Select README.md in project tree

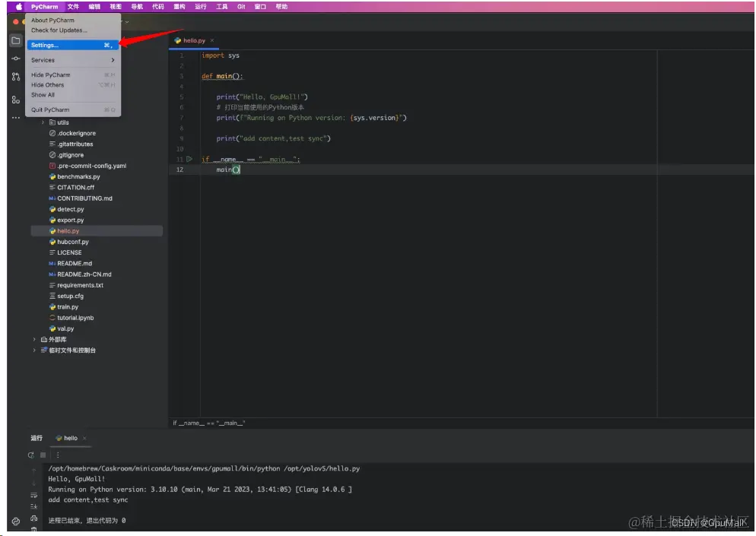[71, 264]
